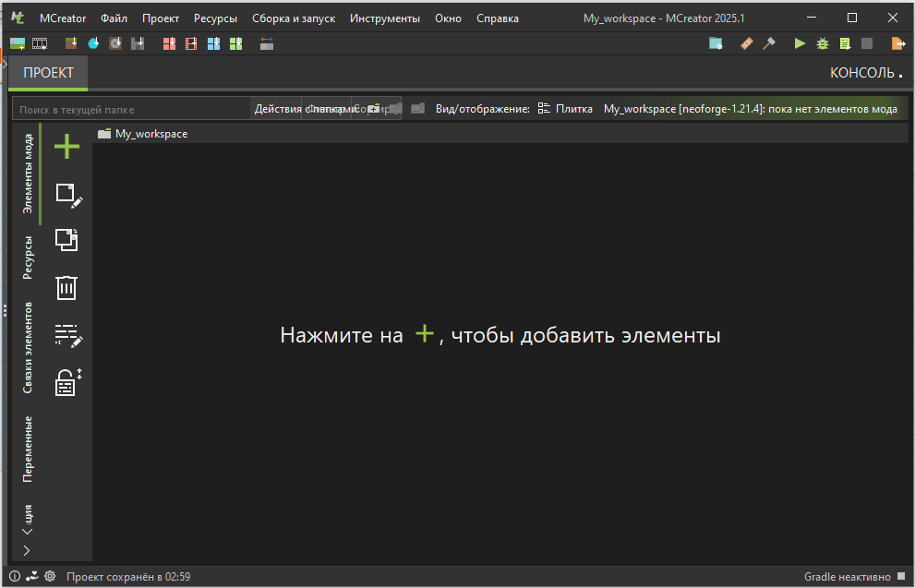Click the down chevron under side tabs
Viewport: 915px width, 588px height.
pyautogui.click(x=27, y=532)
